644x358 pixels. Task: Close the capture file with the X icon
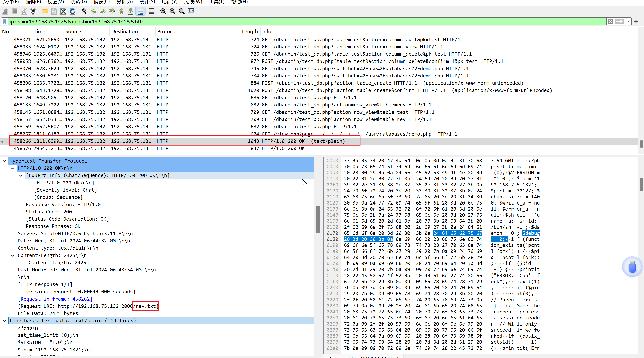click(63, 11)
